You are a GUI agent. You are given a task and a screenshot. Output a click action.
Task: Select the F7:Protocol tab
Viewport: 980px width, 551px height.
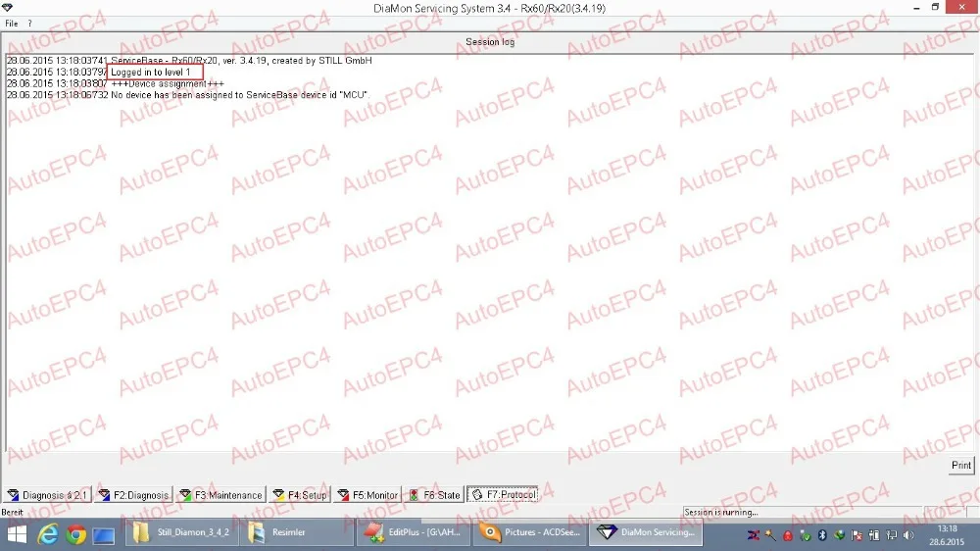503,495
